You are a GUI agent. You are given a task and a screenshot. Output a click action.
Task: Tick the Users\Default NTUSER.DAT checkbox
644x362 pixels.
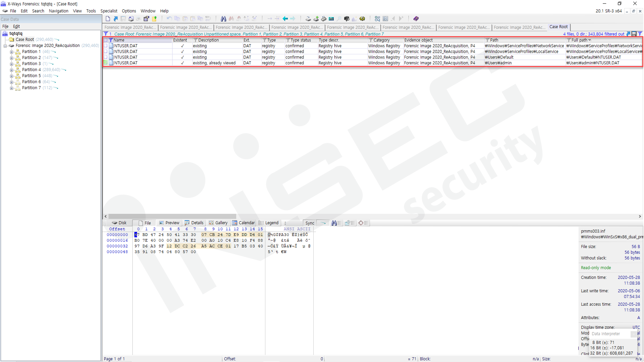coord(106,57)
